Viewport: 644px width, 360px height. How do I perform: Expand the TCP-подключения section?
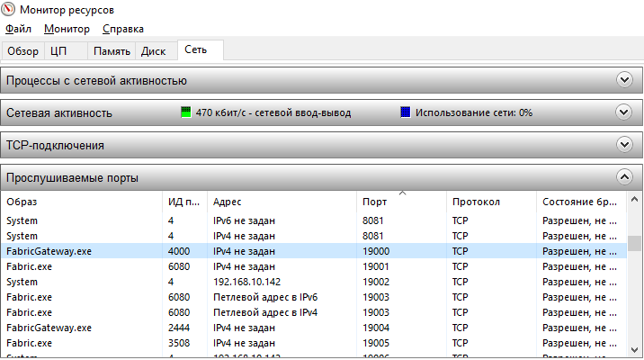click(624, 144)
